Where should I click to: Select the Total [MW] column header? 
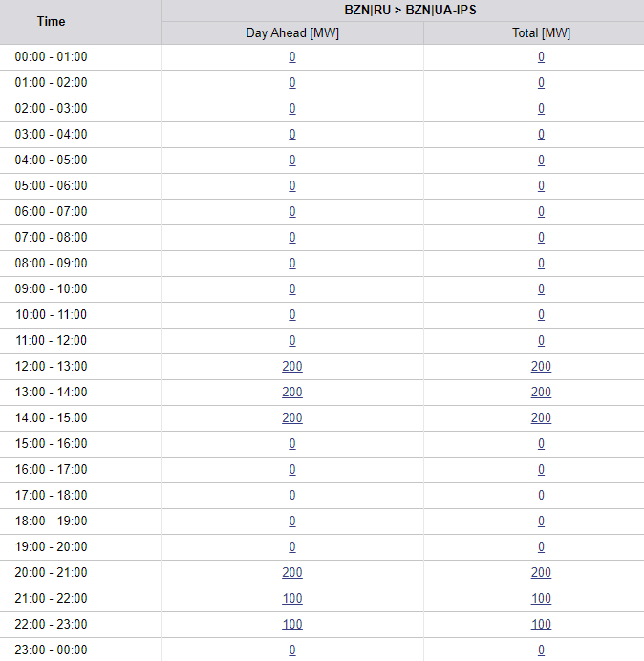click(x=541, y=33)
